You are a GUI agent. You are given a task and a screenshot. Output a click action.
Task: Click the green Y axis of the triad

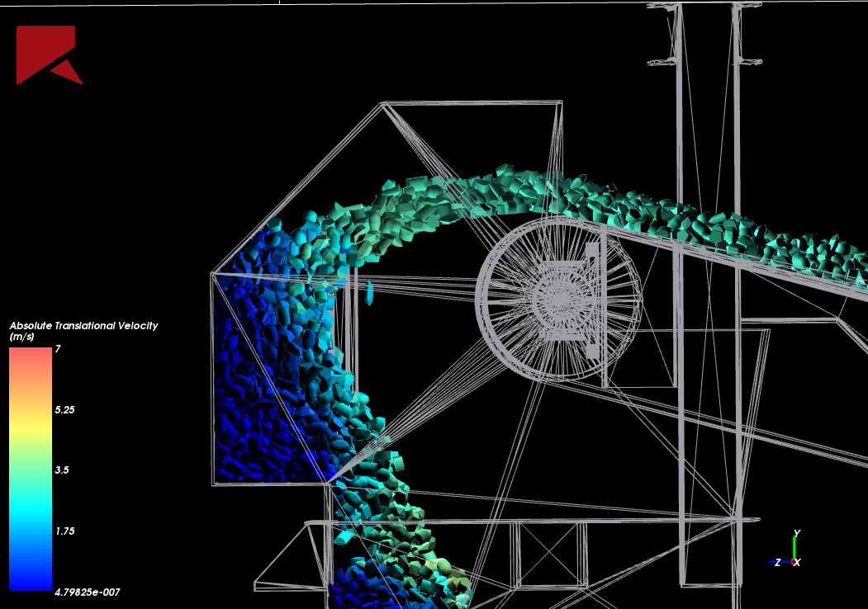[x=794, y=547]
